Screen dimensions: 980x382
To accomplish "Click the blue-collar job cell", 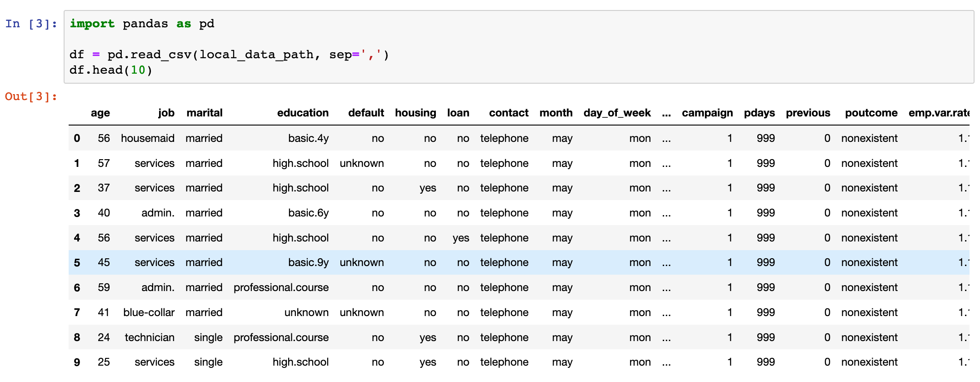I will [x=149, y=312].
